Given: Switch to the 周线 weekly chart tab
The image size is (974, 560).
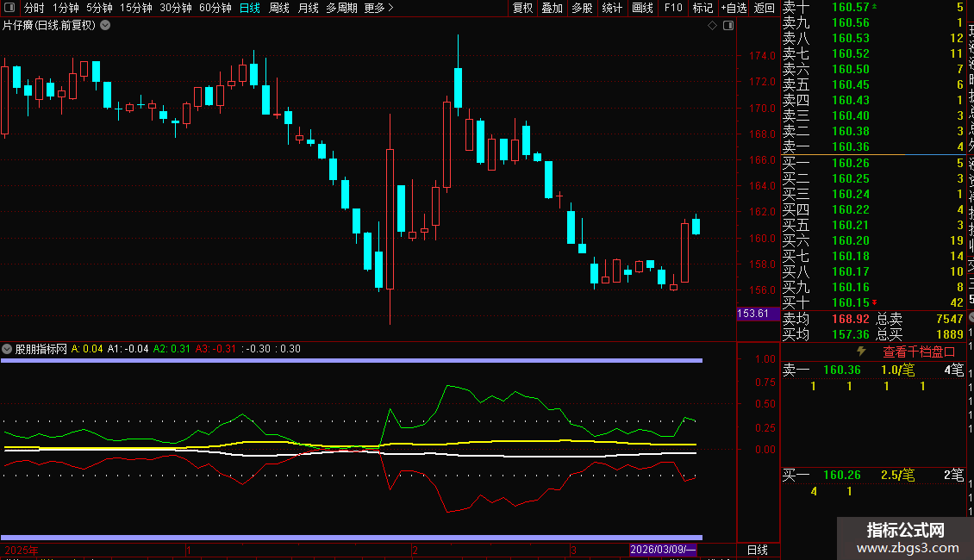Looking at the screenshot, I should [279, 8].
